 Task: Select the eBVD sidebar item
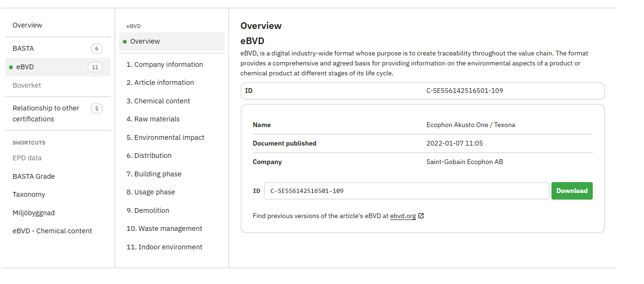[25, 67]
